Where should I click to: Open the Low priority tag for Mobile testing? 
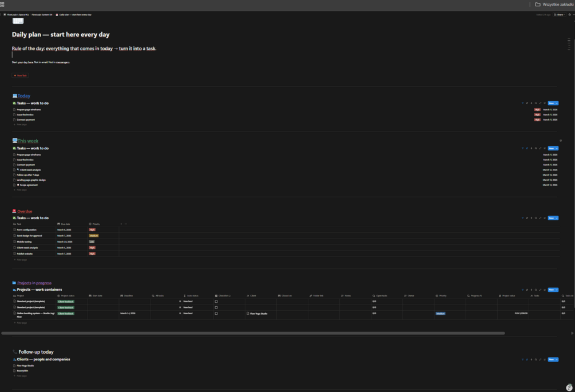92,241
